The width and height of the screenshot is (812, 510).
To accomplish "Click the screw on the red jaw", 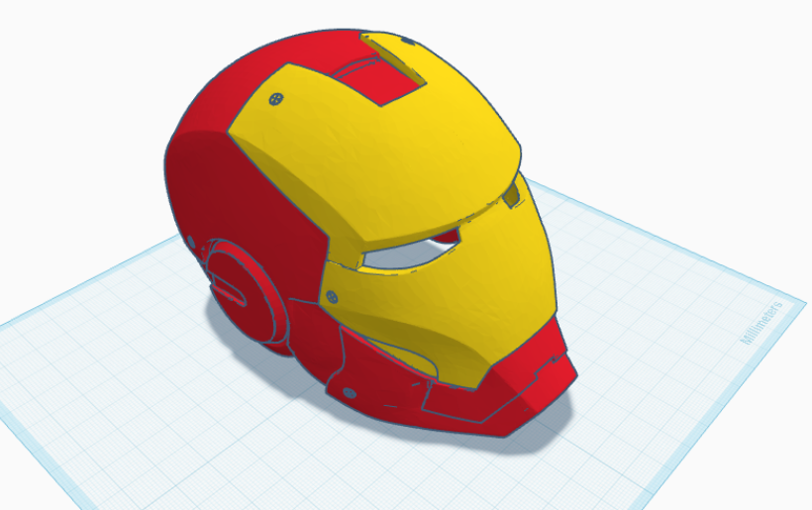I will [x=349, y=392].
